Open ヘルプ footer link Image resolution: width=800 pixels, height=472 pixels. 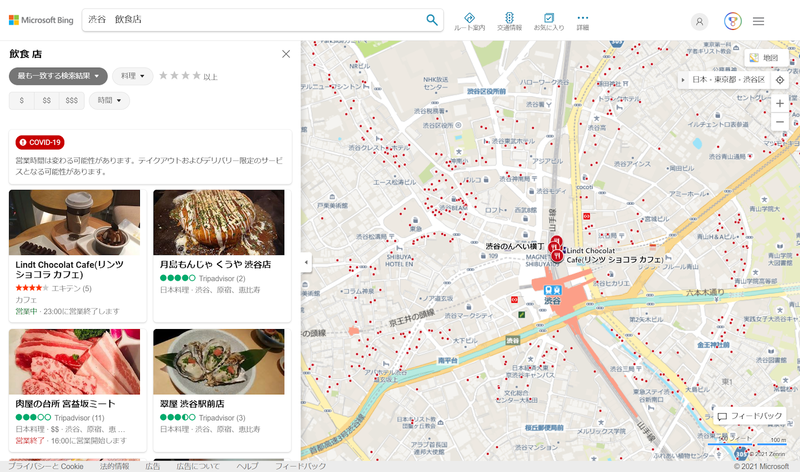pos(247,466)
